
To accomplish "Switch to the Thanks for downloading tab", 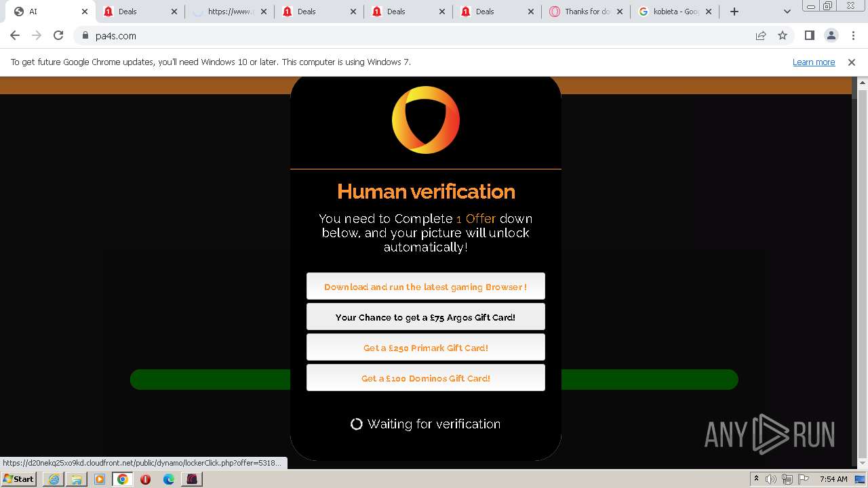I will [586, 12].
